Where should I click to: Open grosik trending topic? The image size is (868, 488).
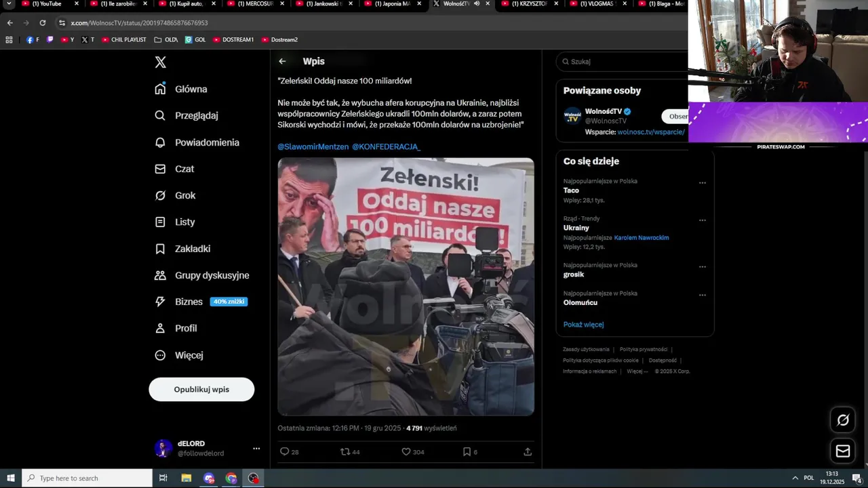tap(574, 274)
